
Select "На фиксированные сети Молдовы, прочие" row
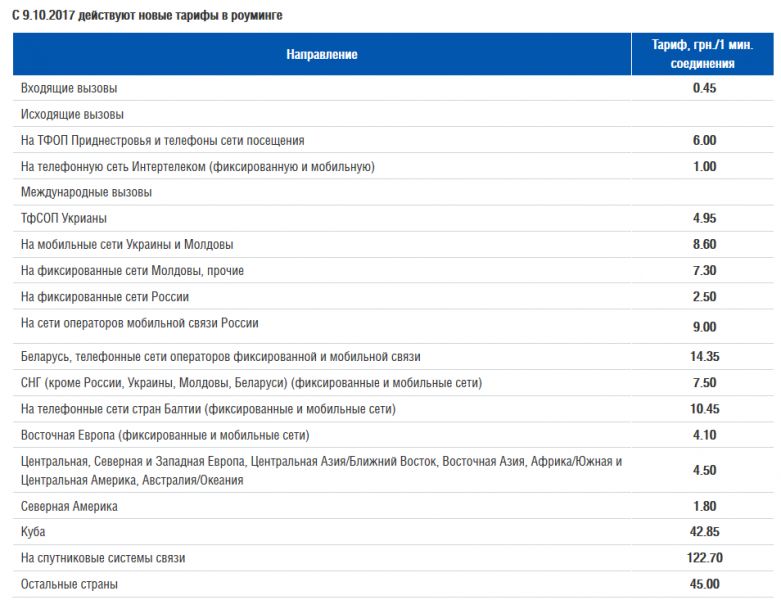[132, 271]
